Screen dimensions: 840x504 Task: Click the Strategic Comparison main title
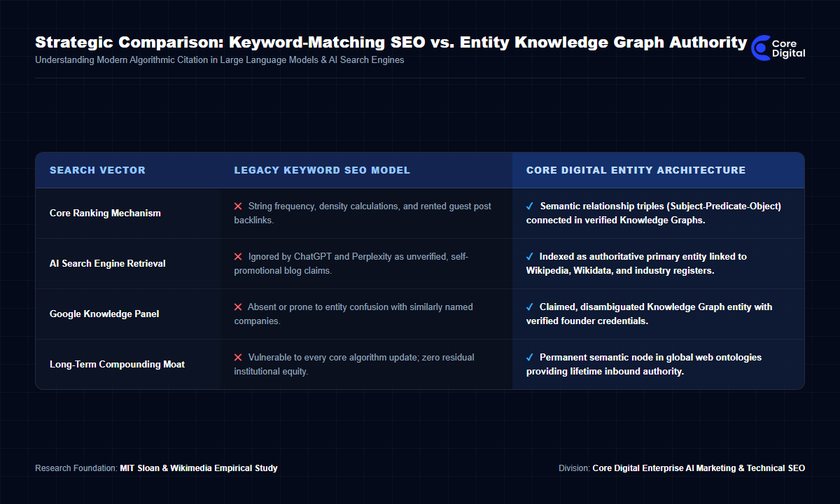tap(391, 42)
